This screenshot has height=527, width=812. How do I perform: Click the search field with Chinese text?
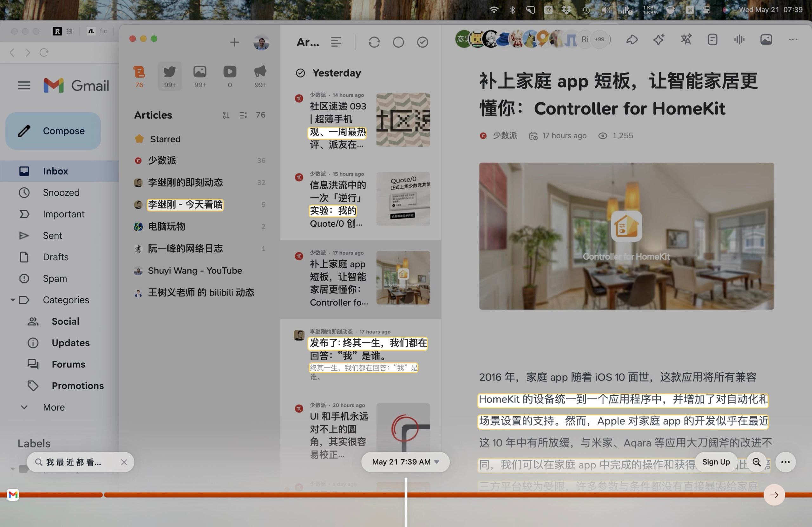pos(74,462)
